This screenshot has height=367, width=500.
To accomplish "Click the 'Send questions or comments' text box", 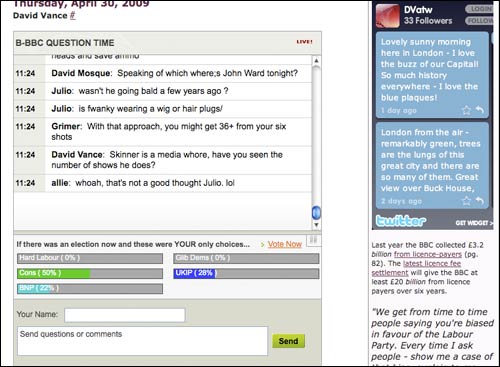I will coord(143,341).
